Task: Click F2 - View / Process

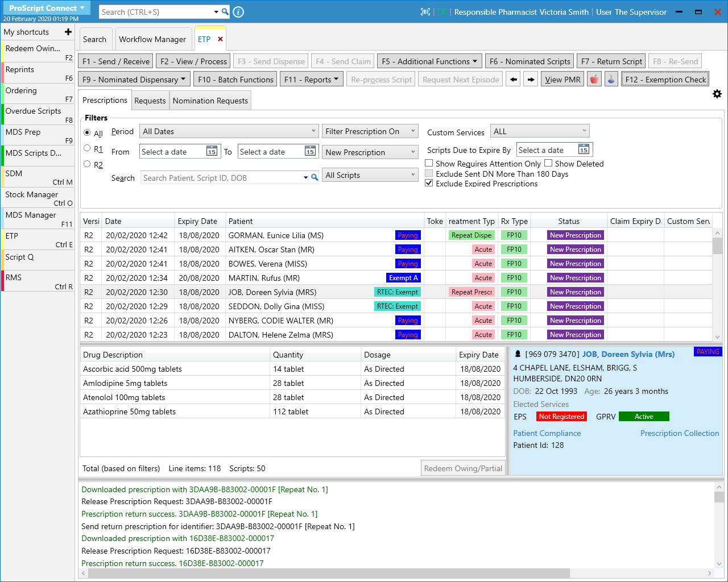Action: coord(193,61)
